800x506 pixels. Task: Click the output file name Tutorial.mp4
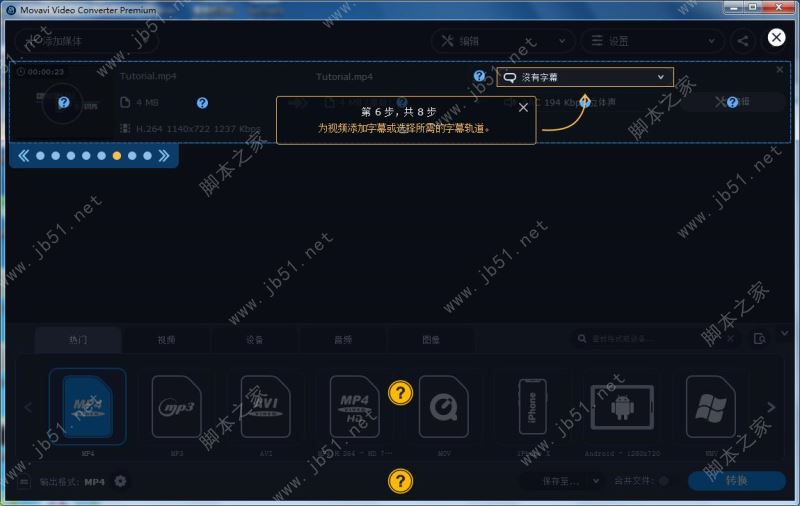click(344, 77)
